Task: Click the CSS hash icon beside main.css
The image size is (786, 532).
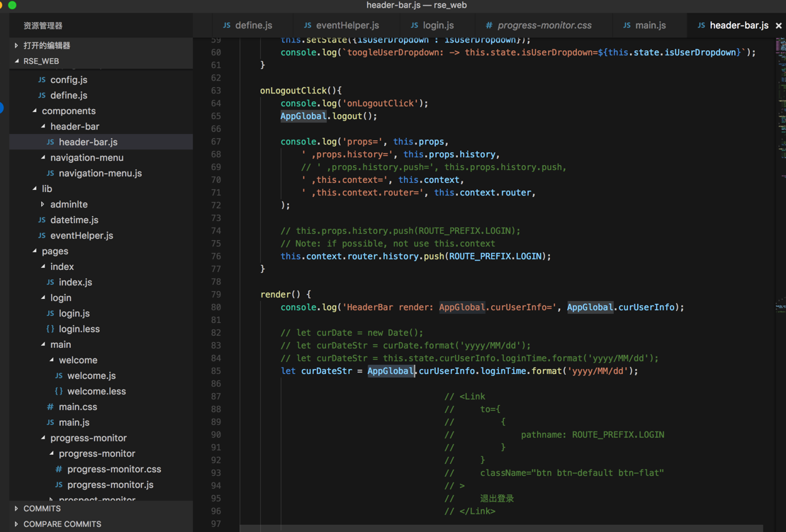Action: pyautogui.click(x=50, y=407)
